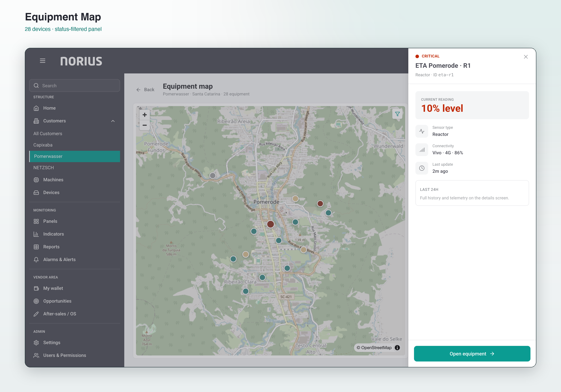Open Settings under Admin

[x=75, y=343]
